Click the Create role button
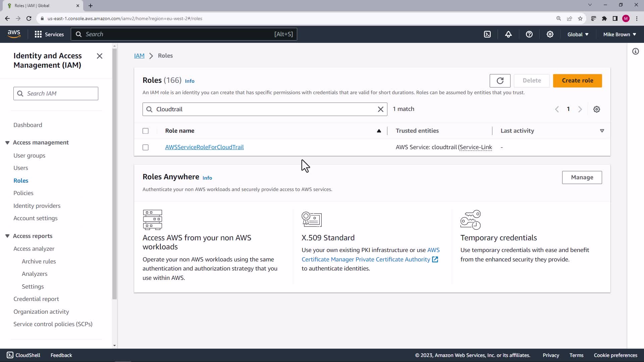The height and width of the screenshot is (362, 644). [x=577, y=80]
